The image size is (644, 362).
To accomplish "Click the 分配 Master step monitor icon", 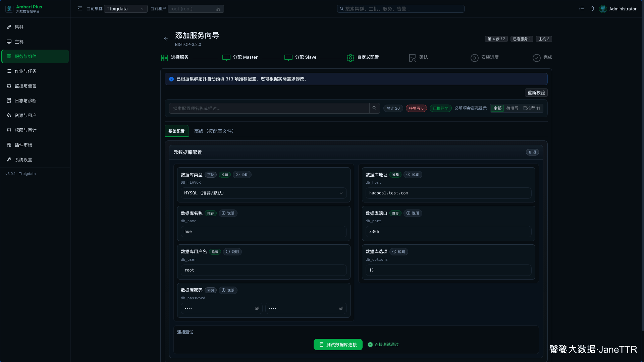I will click(226, 58).
